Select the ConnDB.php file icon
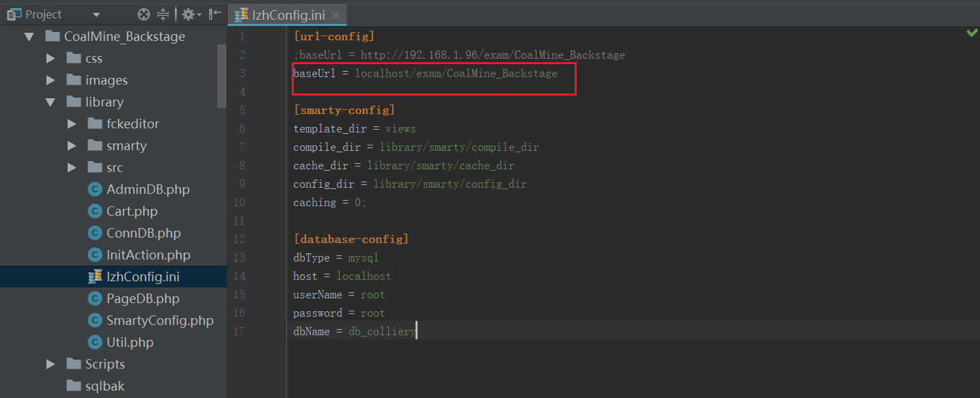980x398 pixels. tap(95, 233)
